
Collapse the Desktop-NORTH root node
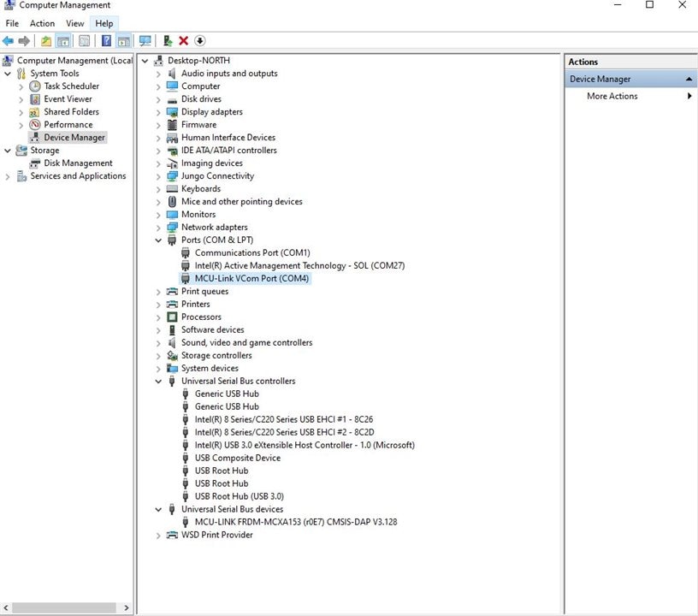[145, 61]
